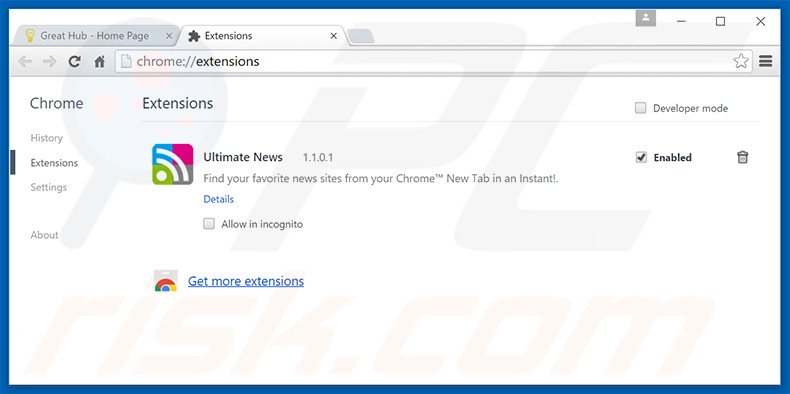Screen dimensions: 790x394
Task: Open About in the sidebar
Action: pyautogui.click(x=44, y=235)
